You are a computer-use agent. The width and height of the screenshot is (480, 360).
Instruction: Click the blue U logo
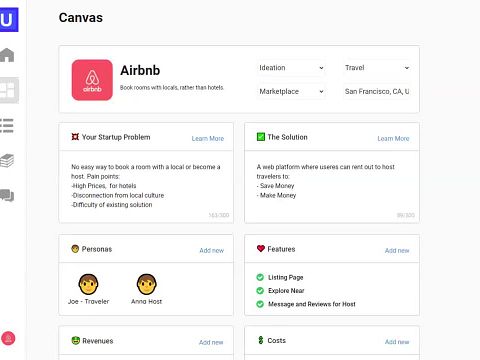pyautogui.click(x=9, y=20)
